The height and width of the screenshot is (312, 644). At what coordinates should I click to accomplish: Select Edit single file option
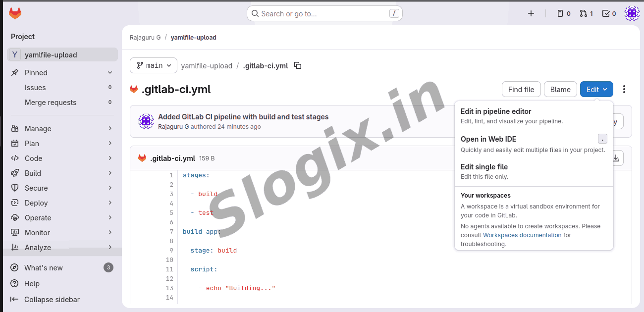coord(484,167)
